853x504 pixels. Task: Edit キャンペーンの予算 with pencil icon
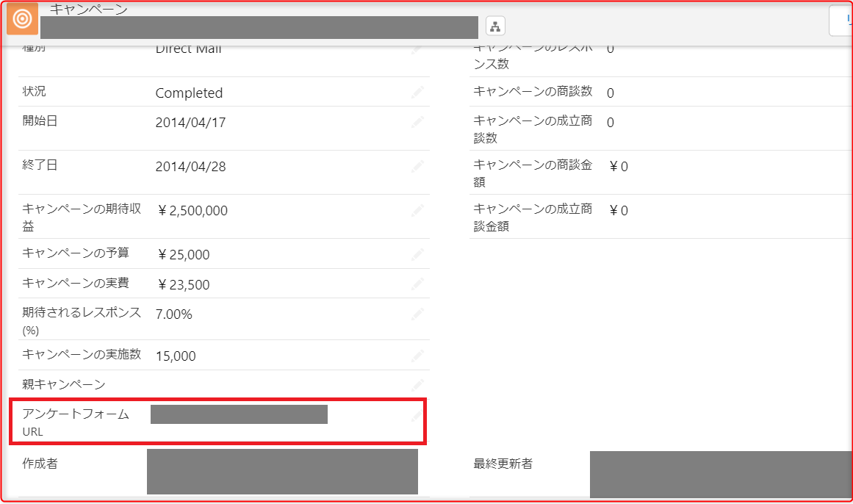(x=417, y=254)
